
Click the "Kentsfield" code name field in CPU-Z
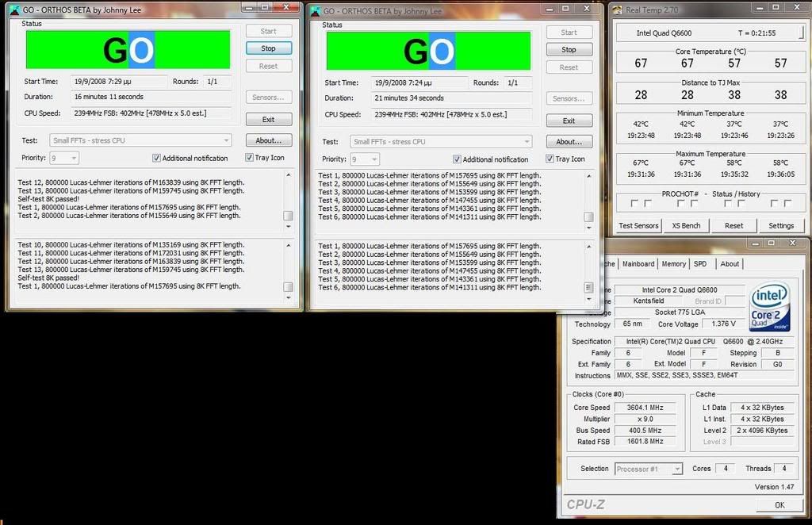649,301
